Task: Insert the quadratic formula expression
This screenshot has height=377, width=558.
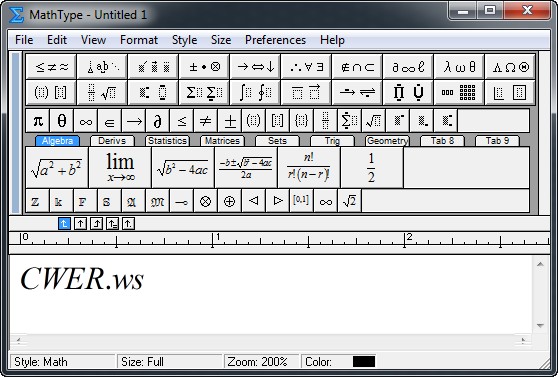Action: pos(246,167)
